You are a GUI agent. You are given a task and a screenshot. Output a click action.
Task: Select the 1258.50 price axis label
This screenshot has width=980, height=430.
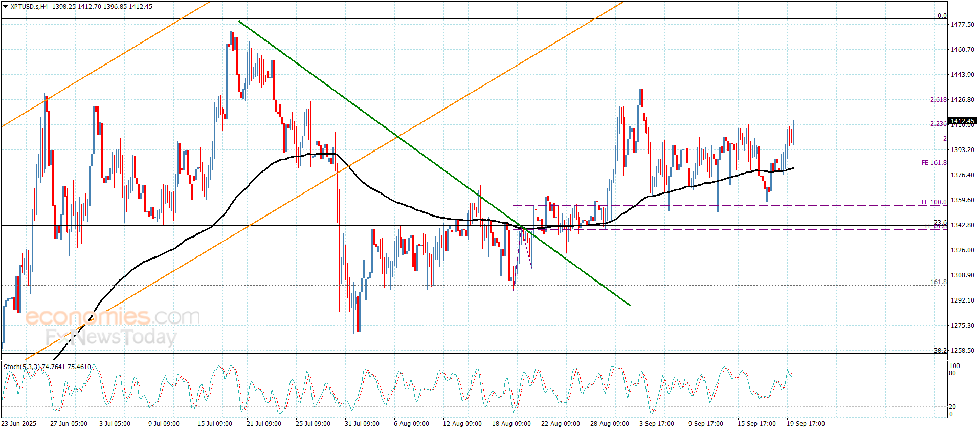click(x=963, y=350)
